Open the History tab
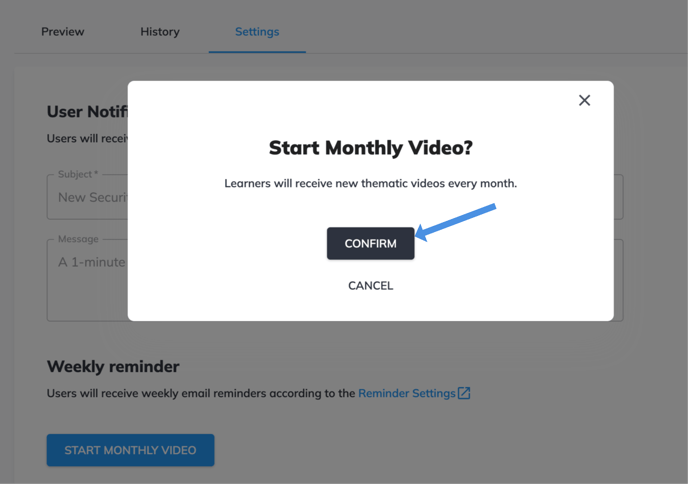Image resolution: width=688 pixels, height=484 pixels. (x=160, y=32)
